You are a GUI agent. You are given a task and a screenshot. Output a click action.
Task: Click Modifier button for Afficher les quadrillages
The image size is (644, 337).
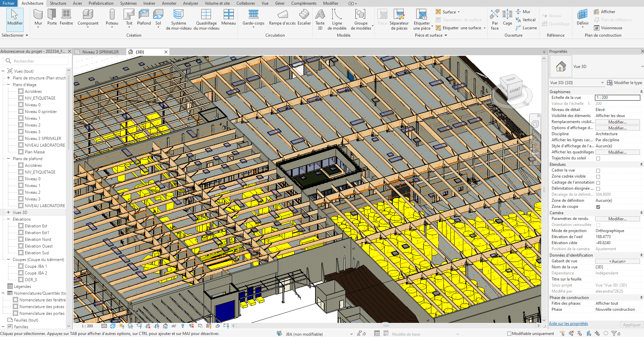(x=617, y=152)
